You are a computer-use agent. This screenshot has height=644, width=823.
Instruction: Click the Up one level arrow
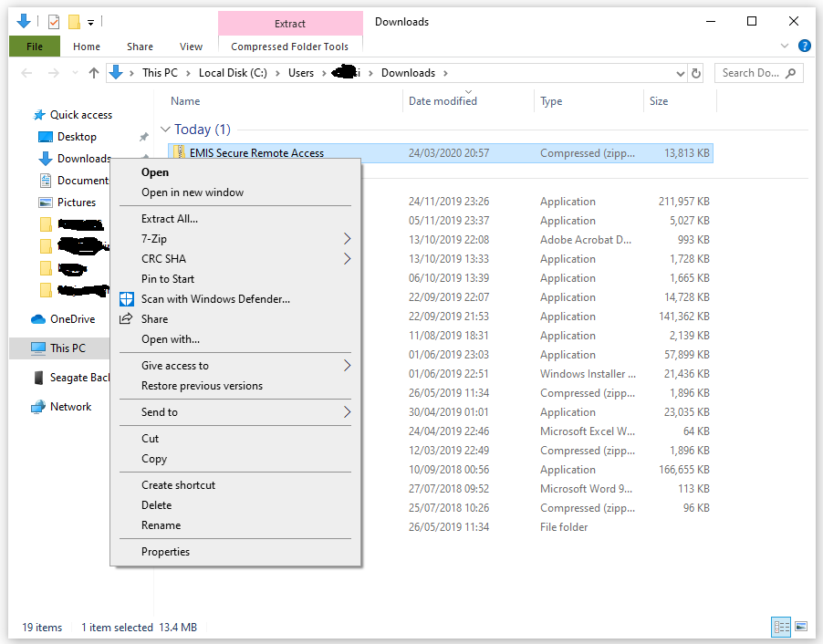click(93, 73)
